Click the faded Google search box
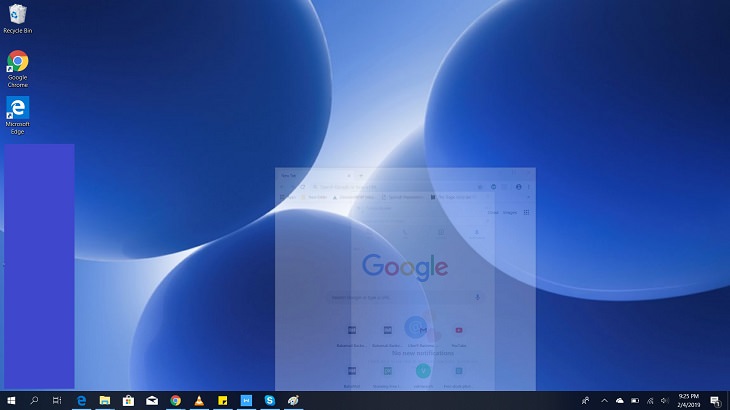 405,297
